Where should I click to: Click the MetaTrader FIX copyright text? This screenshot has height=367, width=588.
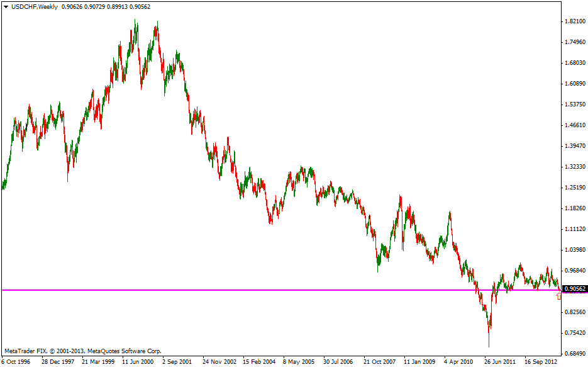pyautogui.click(x=82, y=351)
